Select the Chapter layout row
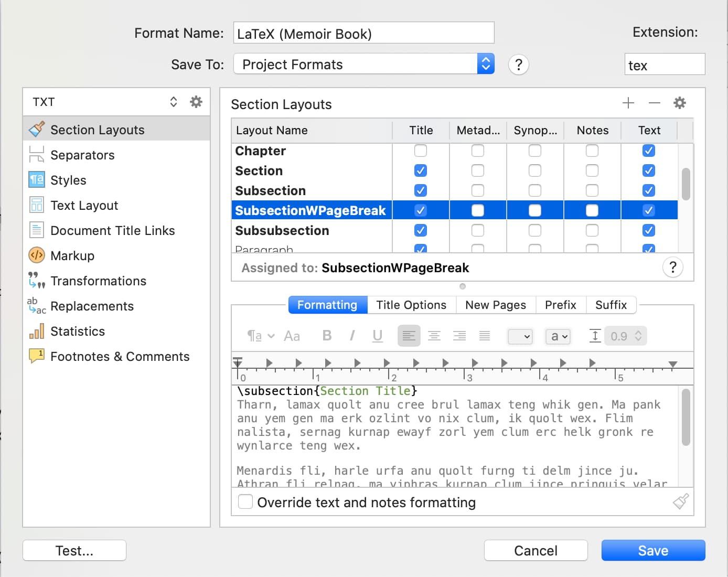The image size is (728, 577). tap(455, 151)
